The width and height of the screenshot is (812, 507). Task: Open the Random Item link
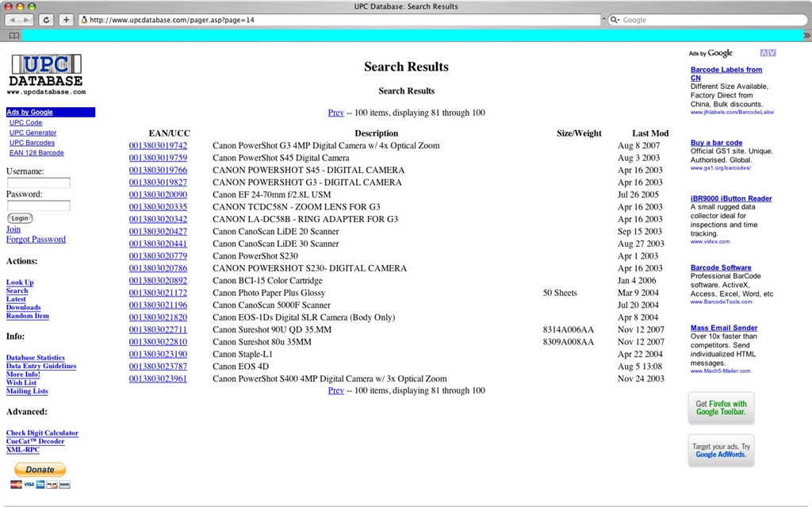click(28, 315)
